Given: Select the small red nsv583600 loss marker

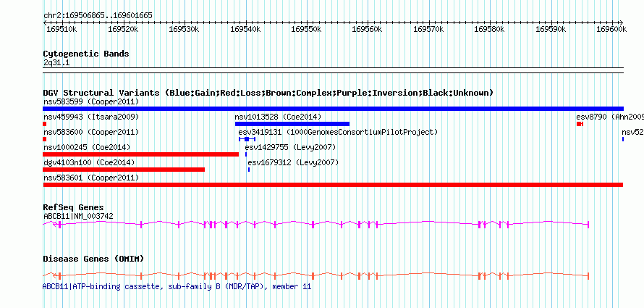Looking at the screenshot, I should pos(45,139).
